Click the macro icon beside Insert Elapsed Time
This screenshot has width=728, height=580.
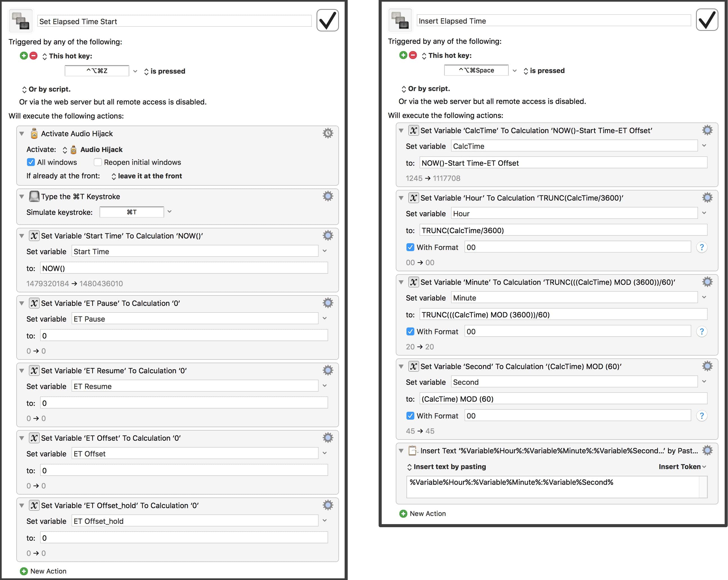point(401,20)
